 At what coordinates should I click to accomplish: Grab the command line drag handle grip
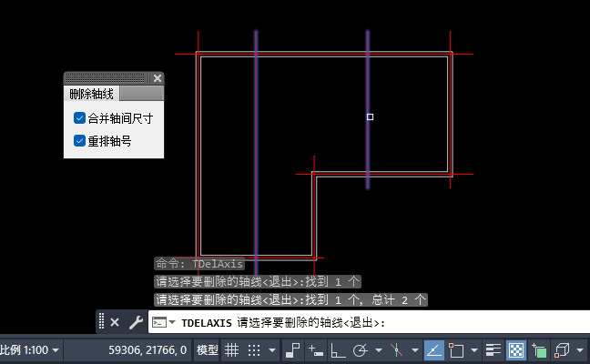click(101, 322)
